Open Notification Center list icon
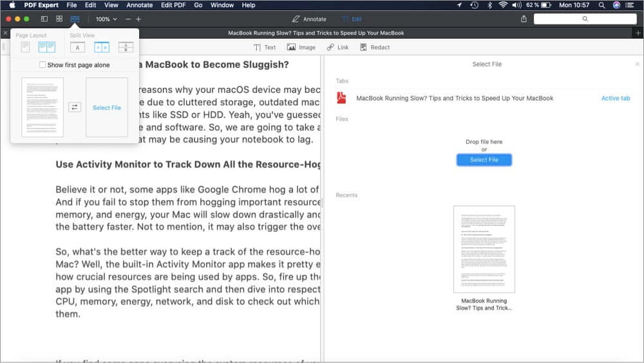 (x=630, y=5)
